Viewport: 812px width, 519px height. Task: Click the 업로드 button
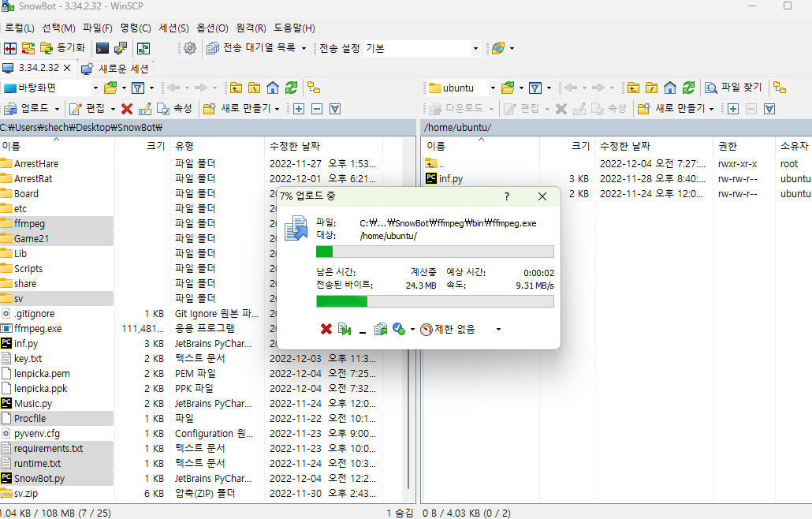click(27, 109)
